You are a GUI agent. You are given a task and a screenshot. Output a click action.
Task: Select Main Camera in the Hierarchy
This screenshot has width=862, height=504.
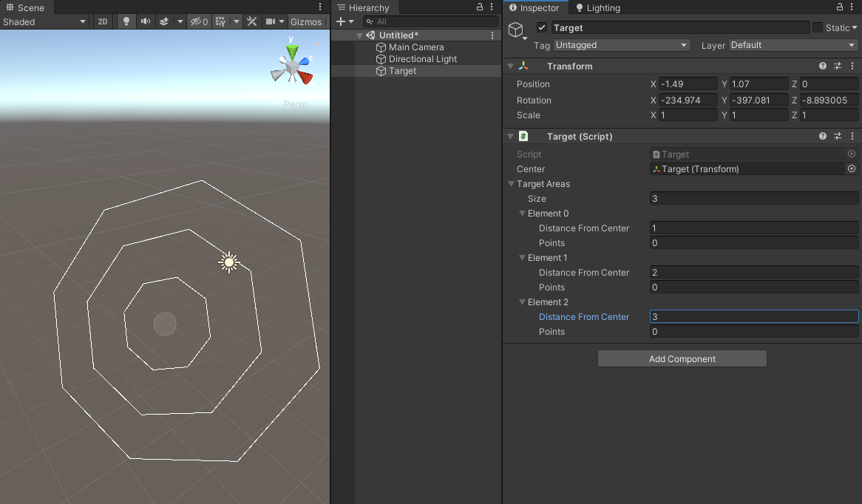pyautogui.click(x=416, y=47)
